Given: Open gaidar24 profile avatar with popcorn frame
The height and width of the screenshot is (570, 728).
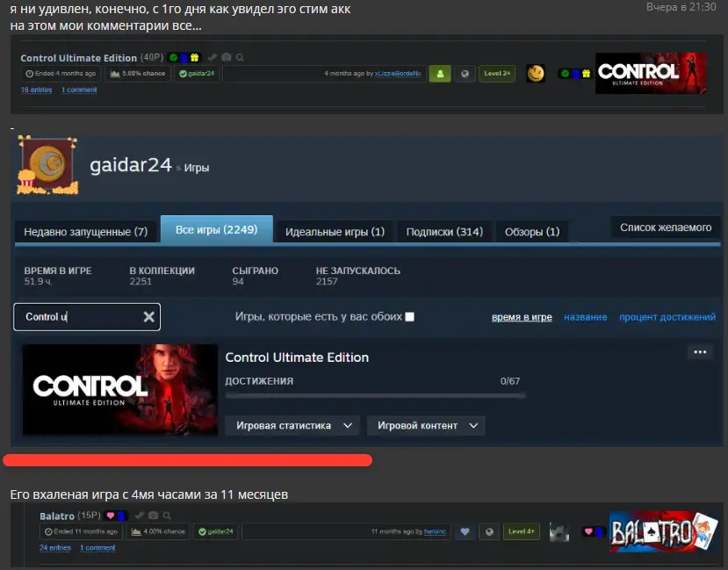Looking at the screenshot, I should [x=47, y=165].
